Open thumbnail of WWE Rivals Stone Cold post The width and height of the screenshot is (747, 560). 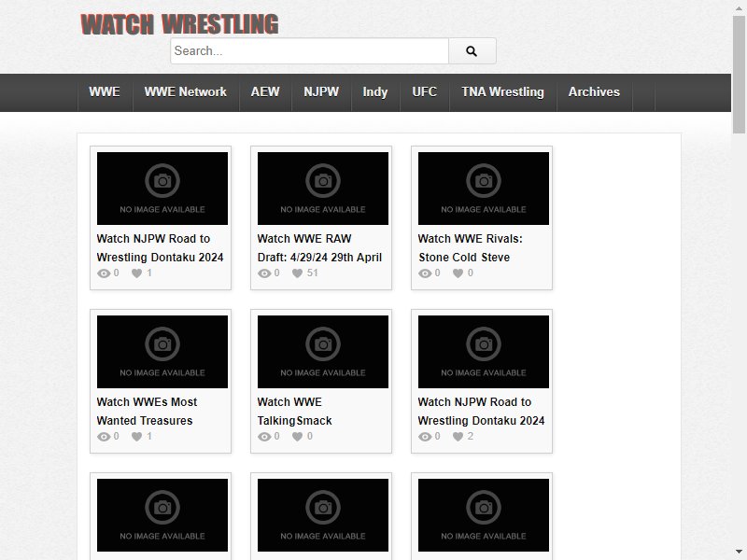484,189
